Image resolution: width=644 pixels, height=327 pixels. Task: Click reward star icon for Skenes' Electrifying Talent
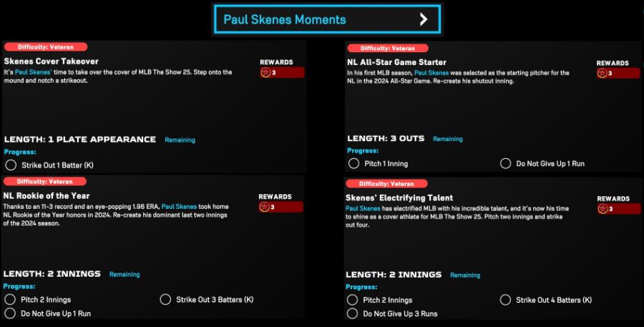[x=603, y=209]
